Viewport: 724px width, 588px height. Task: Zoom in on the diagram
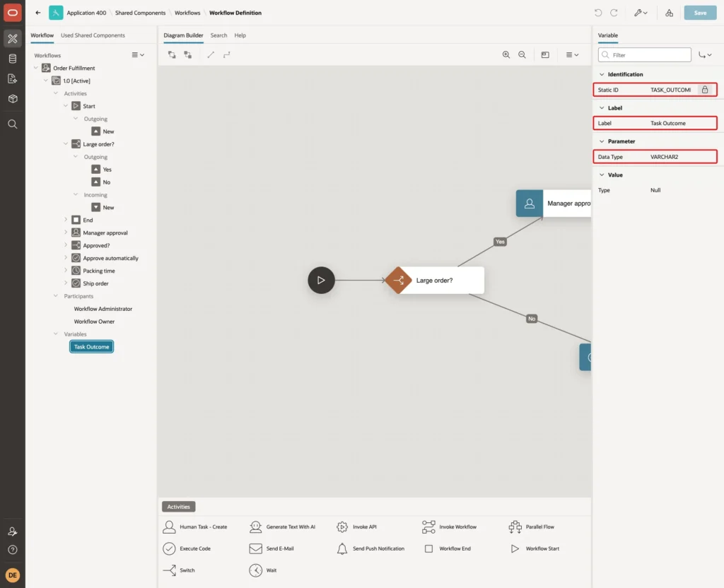click(506, 55)
